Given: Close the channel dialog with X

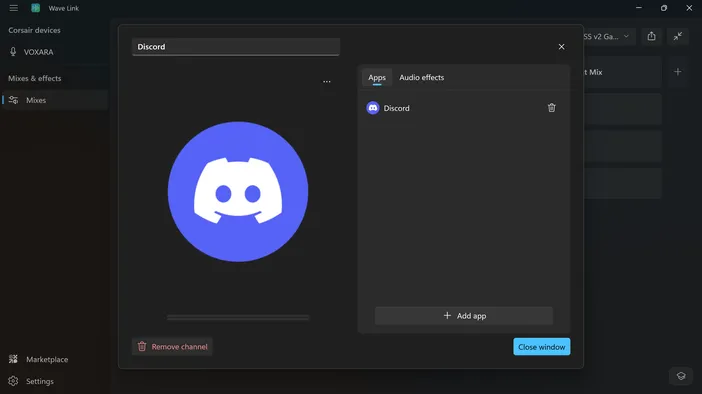Looking at the screenshot, I should pos(561,47).
